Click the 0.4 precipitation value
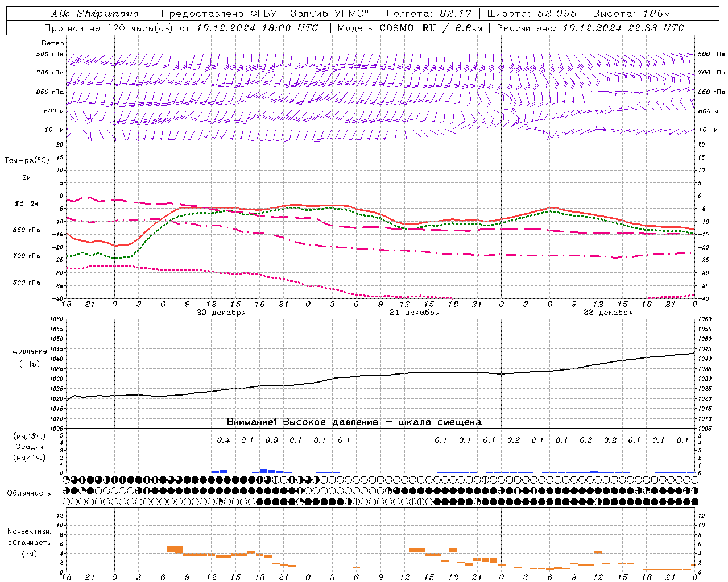Viewport: 728px width, 582px height. pos(224,440)
